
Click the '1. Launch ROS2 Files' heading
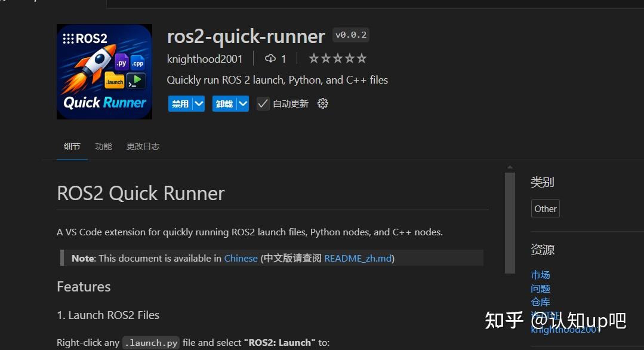108,315
